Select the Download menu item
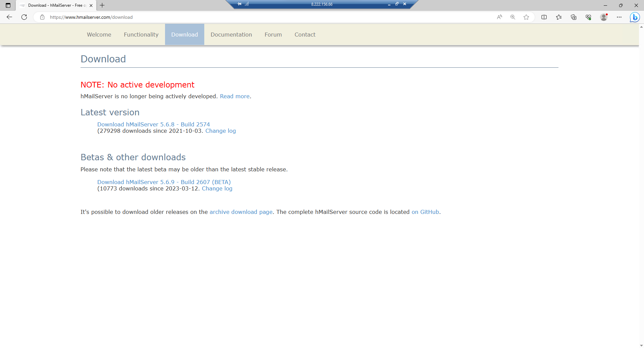The image size is (644, 348). tap(184, 35)
